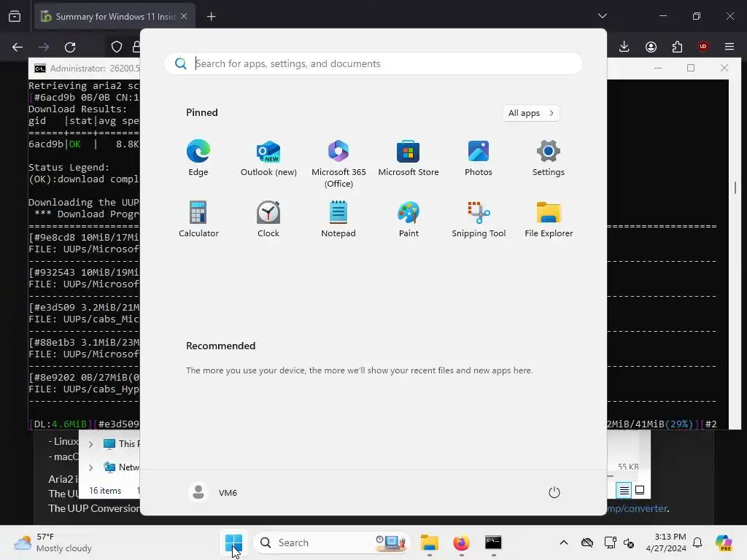This screenshot has width=747, height=560.
Task: Close the Summary for Windows 11 tab
Action: point(184,16)
